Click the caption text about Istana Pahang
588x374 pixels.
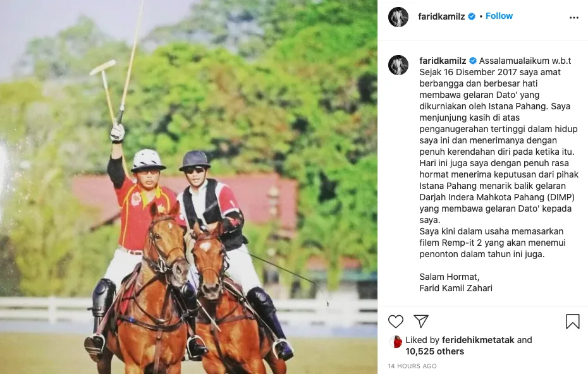click(x=498, y=157)
